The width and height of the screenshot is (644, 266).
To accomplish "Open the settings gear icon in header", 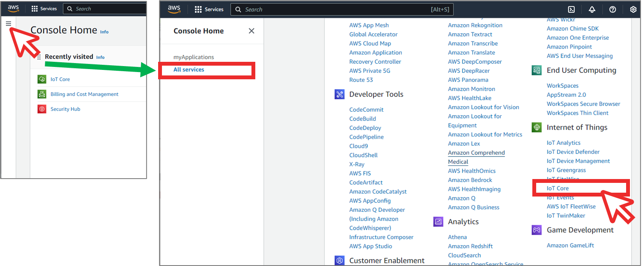I will pyautogui.click(x=633, y=9).
